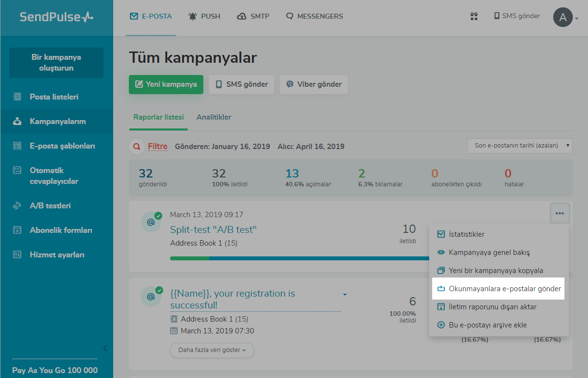Viewport: 588px width, 378px height.
Task: Open the Filtre link
Action: (158, 147)
